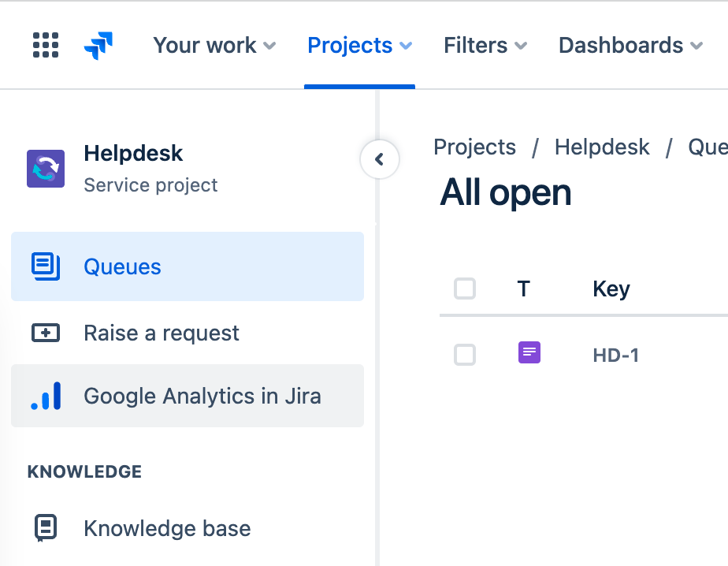The image size is (728, 566).
Task: Open the app switcher grid icon
Action: click(x=46, y=45)
